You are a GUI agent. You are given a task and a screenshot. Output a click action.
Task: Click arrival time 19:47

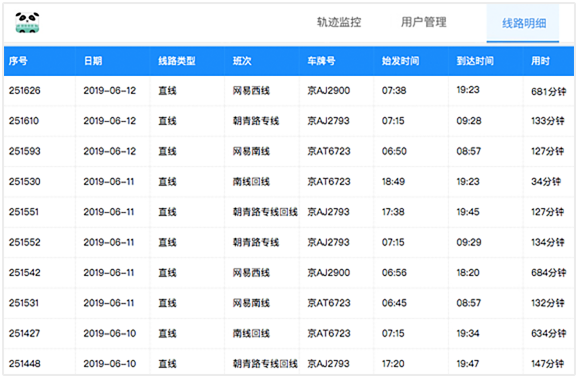(468, 364)
